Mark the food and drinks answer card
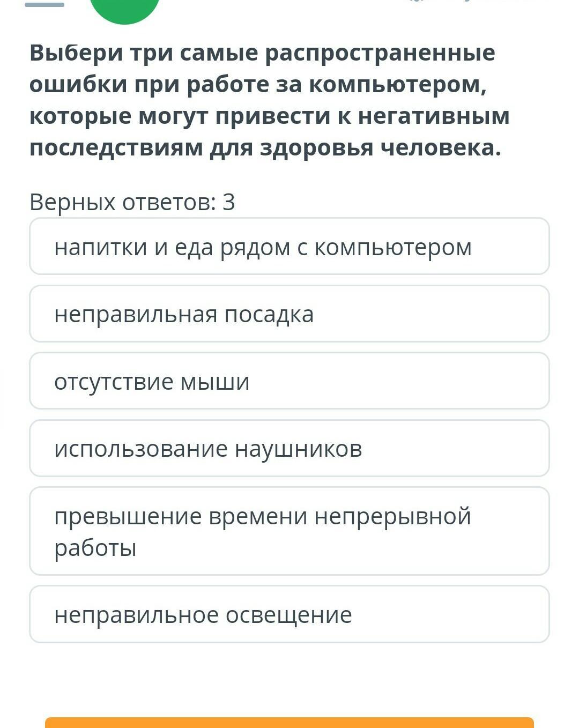Image resolution: width=579 pixels, height=728 pixels. 289,246
